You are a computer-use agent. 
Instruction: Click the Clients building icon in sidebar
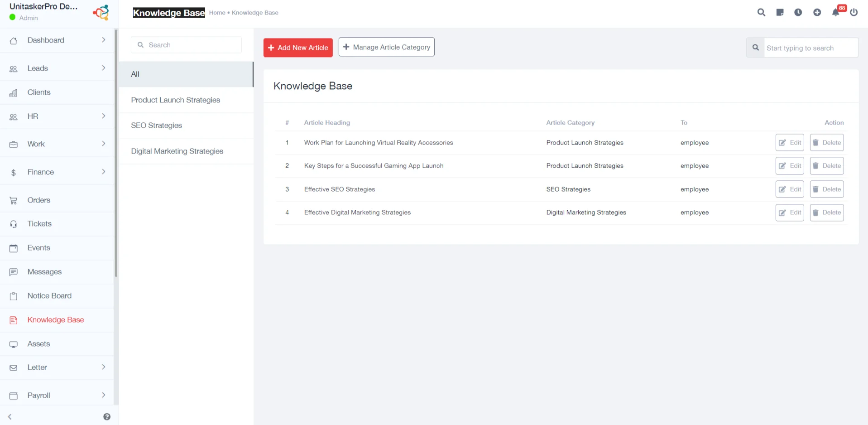[x=14, y=93]
